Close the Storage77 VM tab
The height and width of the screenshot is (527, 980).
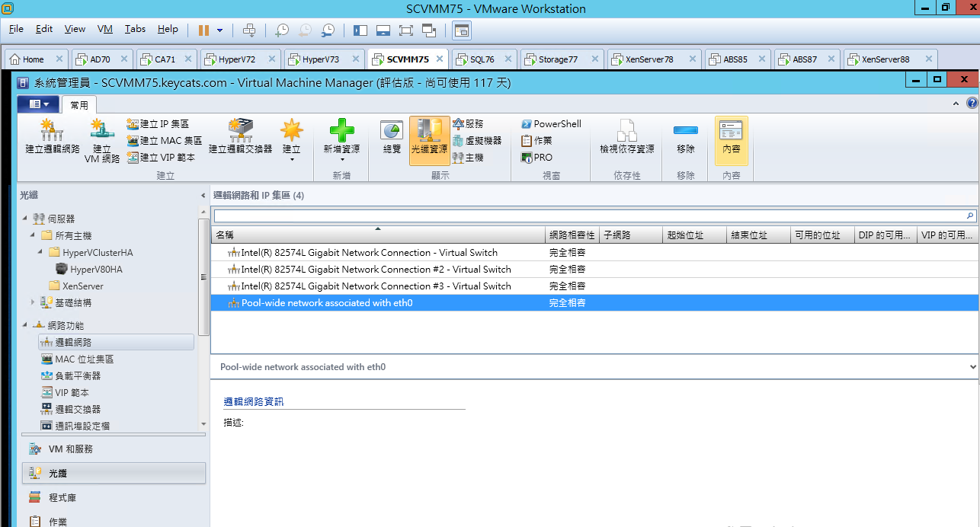click(x=597, y=59)
